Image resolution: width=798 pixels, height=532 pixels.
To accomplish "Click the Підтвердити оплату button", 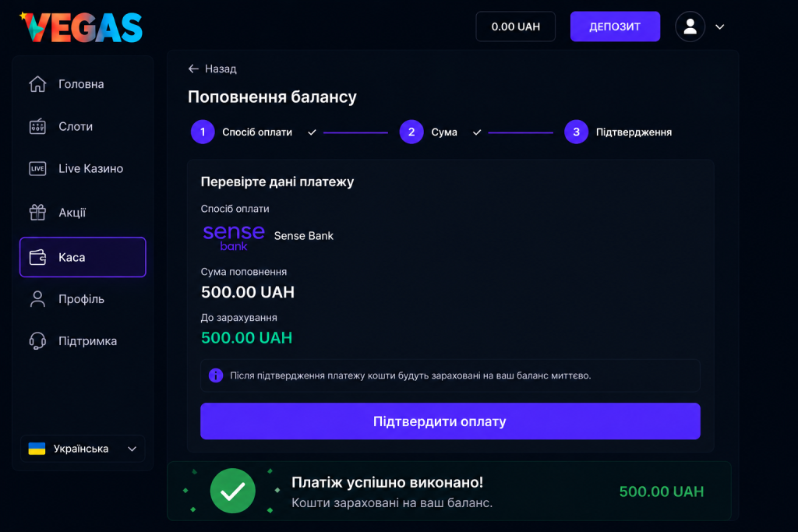I will click(450, 421).
